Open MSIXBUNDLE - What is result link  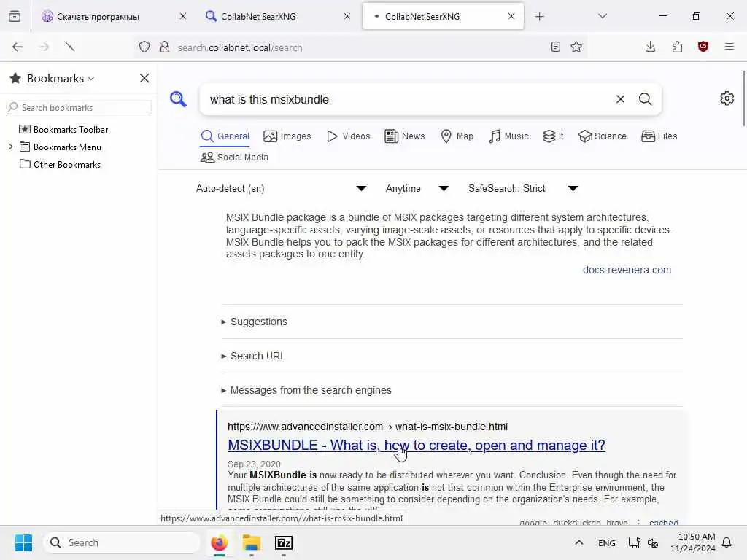coord(417,446)
